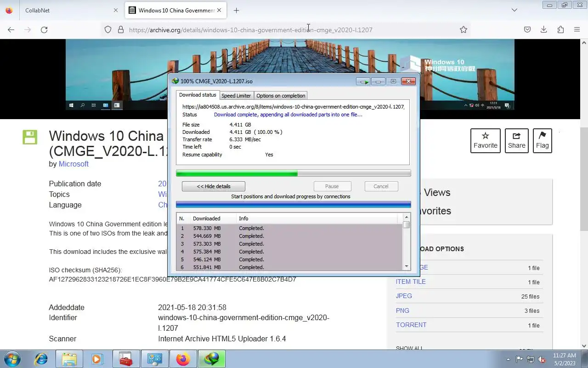
Task: Select connection row with 575.384 MB
Action: click(289, 252)
